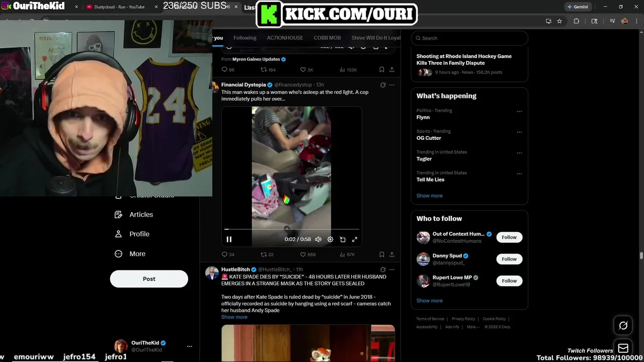This screenshot has height=362, width=644.
Task: Open HustleBitch profile avatar
Action: click(212, 273)
